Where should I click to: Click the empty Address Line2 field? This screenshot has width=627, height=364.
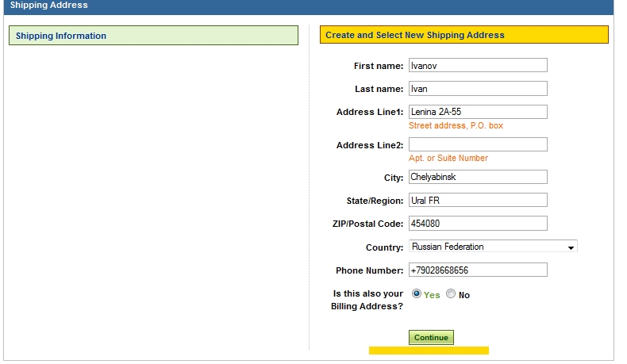(x=478, y=144)
